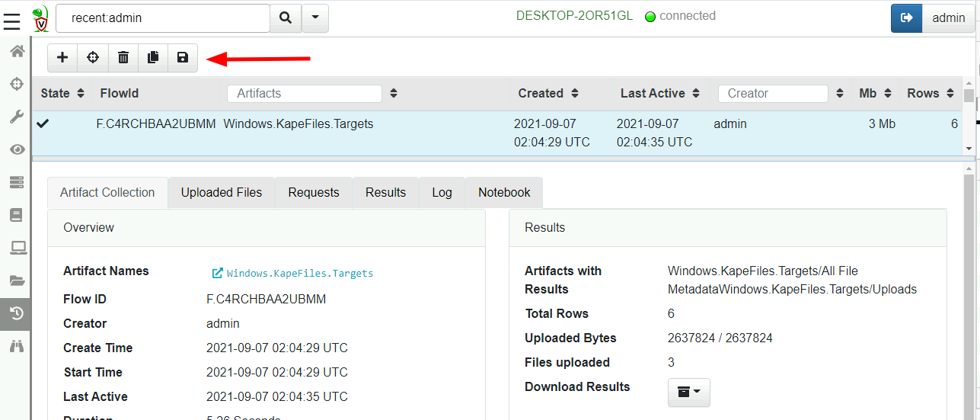
Task: Open the binoculars sidebar icon
Action: pos(16,346)
